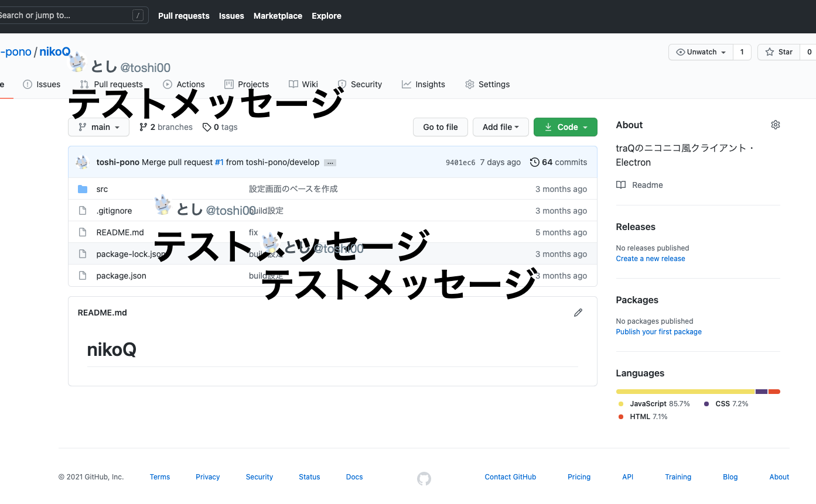Switch to the Insights tab
The image size is (816, 504).
423,84
